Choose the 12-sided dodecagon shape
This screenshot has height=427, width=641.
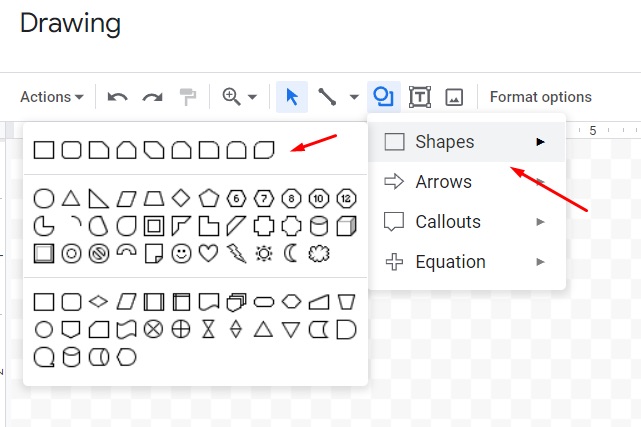pos(347,197)
